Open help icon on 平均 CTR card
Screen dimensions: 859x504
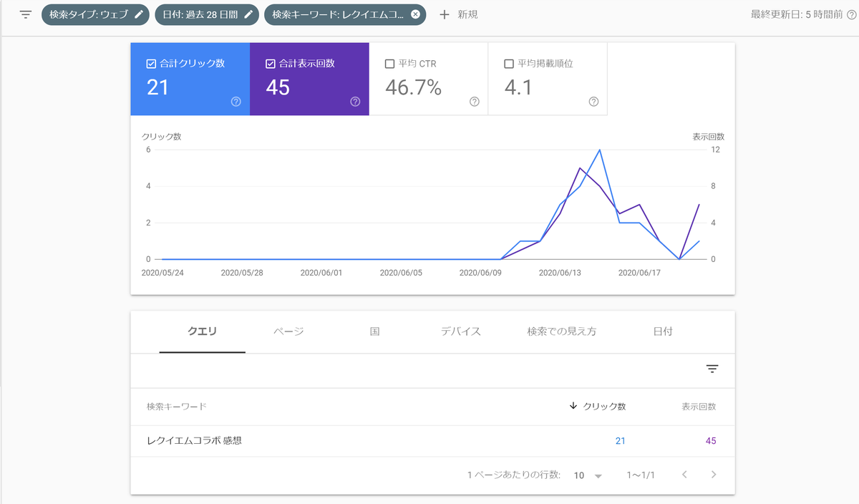474,102
